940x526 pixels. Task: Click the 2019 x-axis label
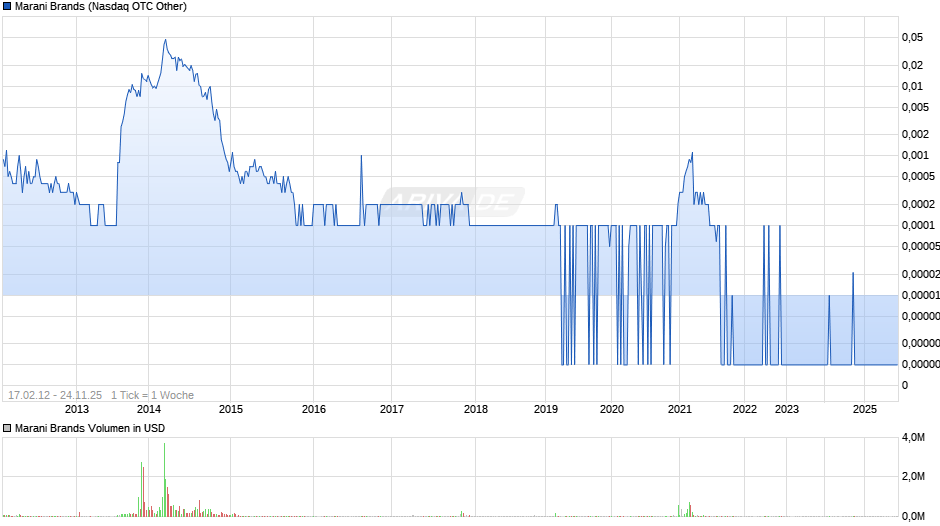pyautogui.click(x=546, y=410)
